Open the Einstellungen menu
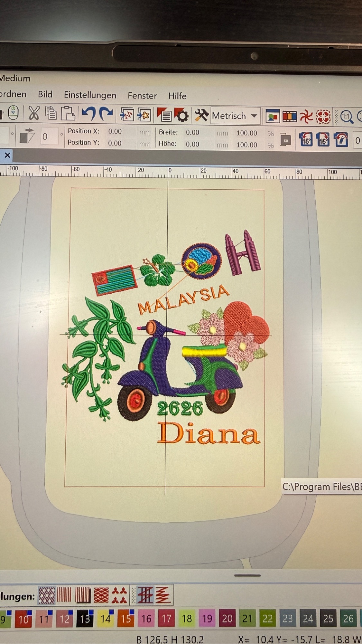Viewport: 362px width, 644px height. point(90,95)
